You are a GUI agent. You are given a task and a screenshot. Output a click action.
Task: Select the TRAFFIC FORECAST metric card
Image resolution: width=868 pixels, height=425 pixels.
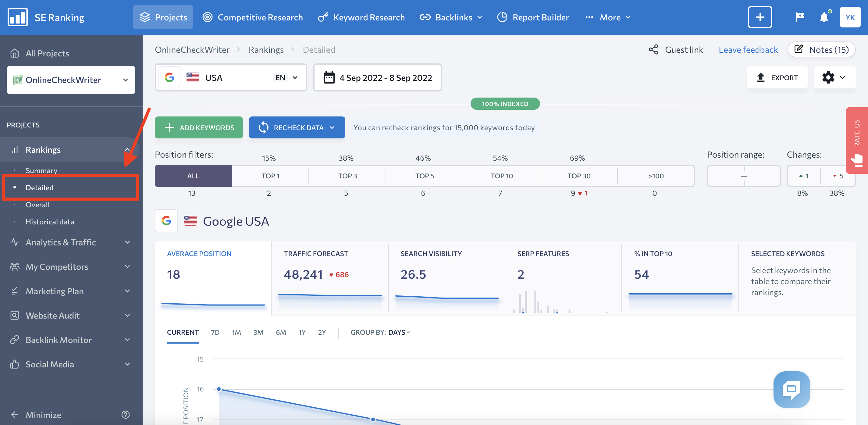pos(329,278)
